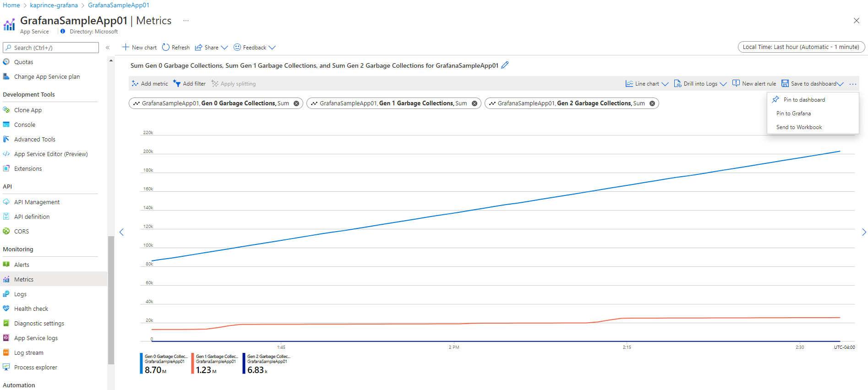Screen dimensions: 868x390
Task: Navigate to previous chart with left chevron
Action: click(x=121, y=232)
